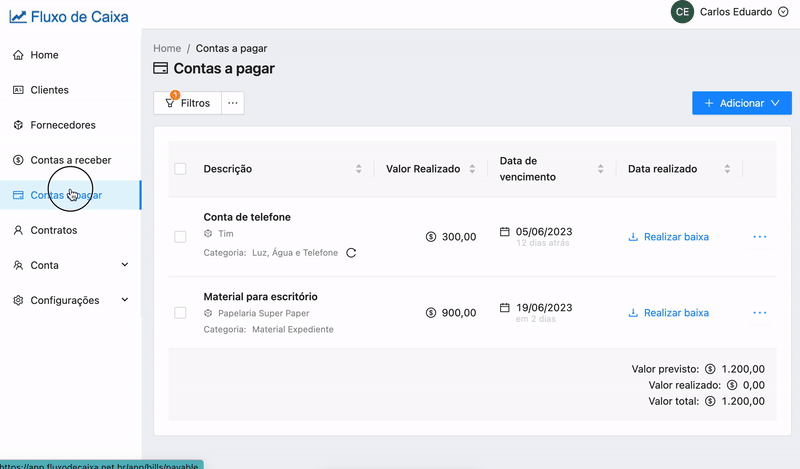Open actions menu for Material para escritório row
The width and height of the screenshot is (800, 469).
(760, 313)
